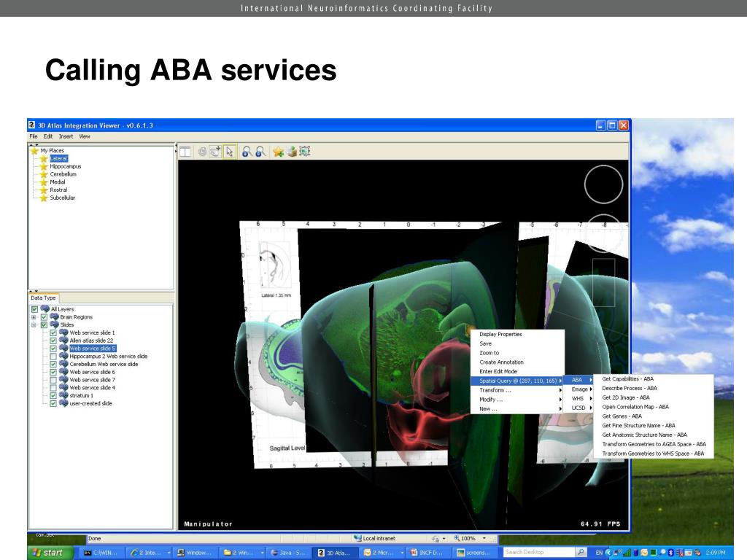The width and height of the screenshot is (747, 560).
Task: Toggle the split panel layout icon
Action: [x=185, y=152]
